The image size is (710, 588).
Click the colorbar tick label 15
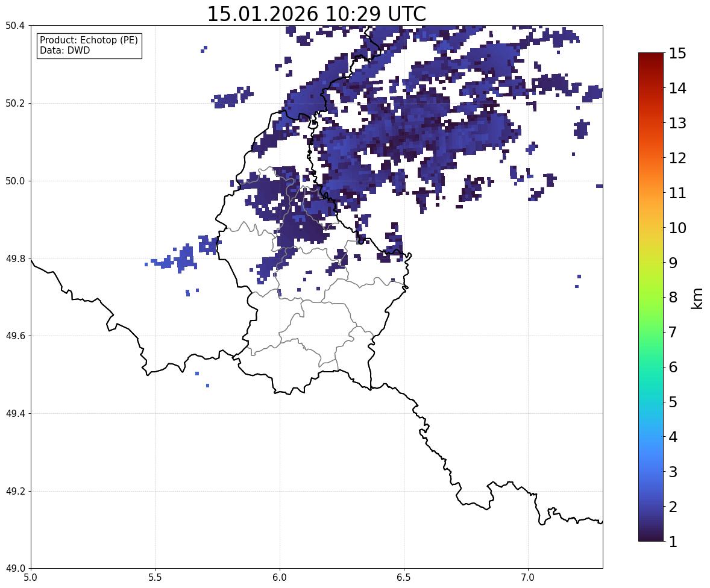pos(677,54)
